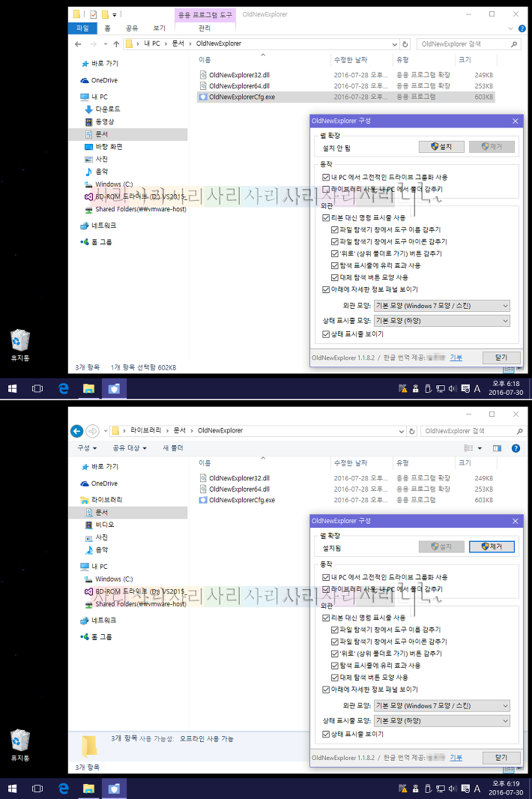
Task: Open the quick access toolbar customize dropdown
Action: click(115, 14)
